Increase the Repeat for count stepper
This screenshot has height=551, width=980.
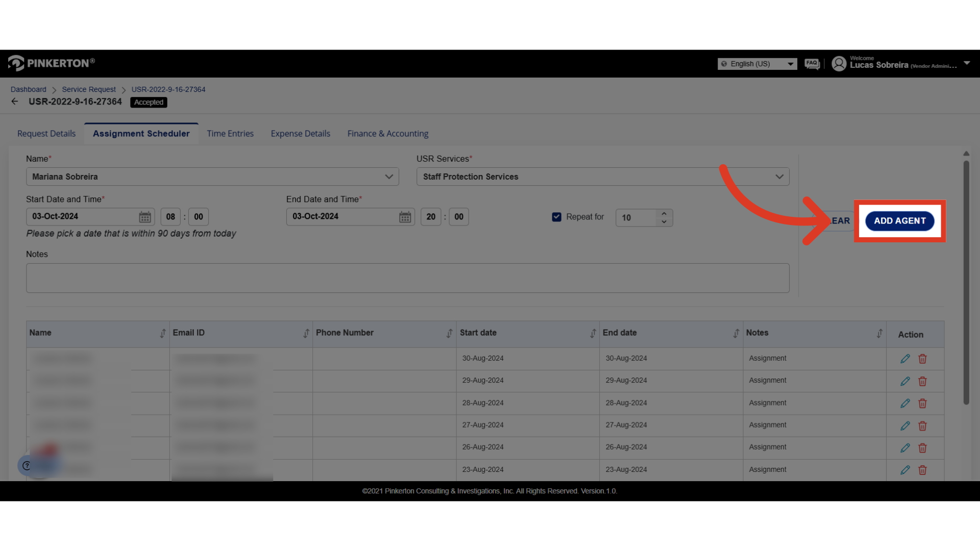[x=664, y=214]
